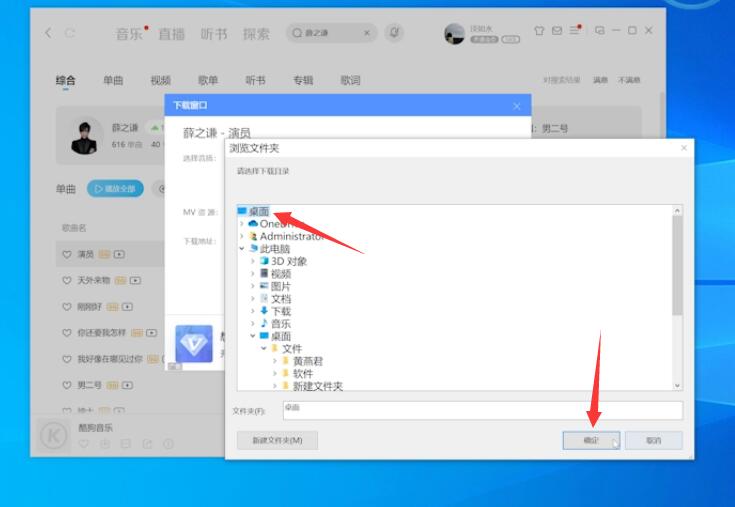
Task: Open the KuGou main menu icon
Action: click(x=575, y=30)
